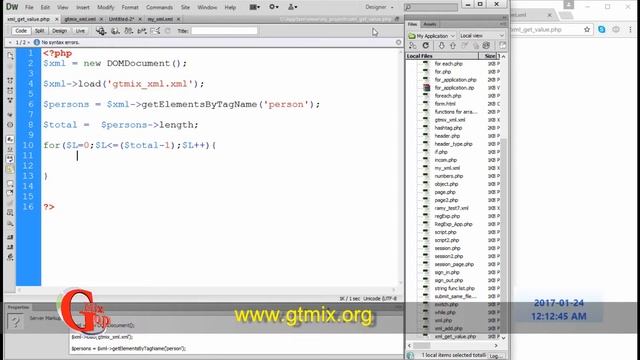Click inside the Title input field

224,31
